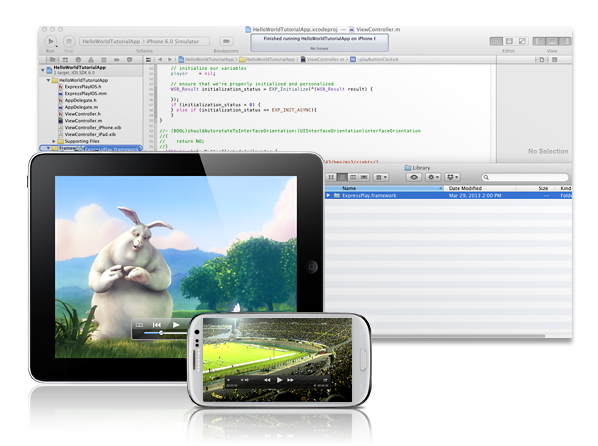Toggle the Utilities pane view button
The height and width of the screenshot is (446, 598).
click(565, 41)
